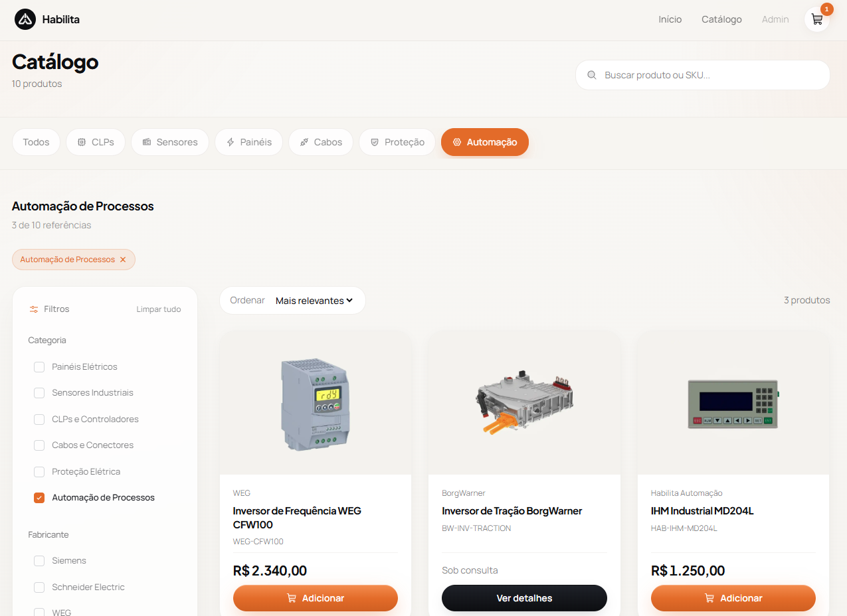The width and height of the screenshot is (847, 616).
Task: Click the search magnifier icon
Action: coord(592,75)
